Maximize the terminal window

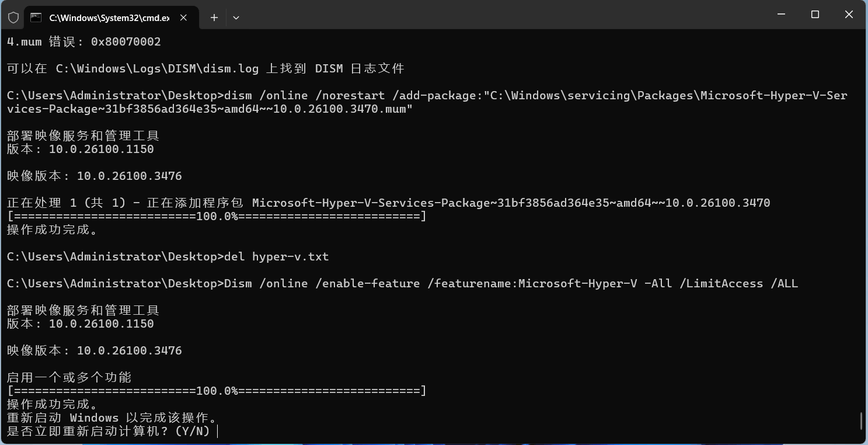(x=815, y=15)
